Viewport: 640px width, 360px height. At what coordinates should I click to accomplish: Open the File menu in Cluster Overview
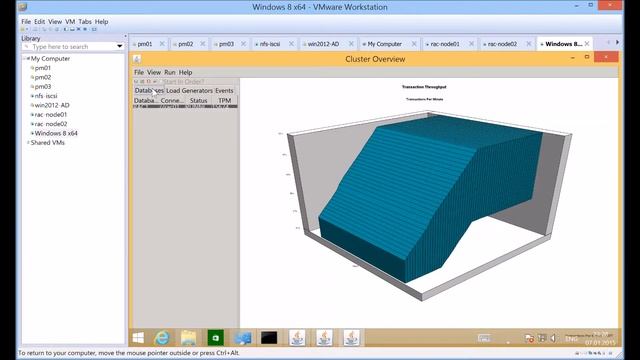pyautogui.click(x=139, y=72)
